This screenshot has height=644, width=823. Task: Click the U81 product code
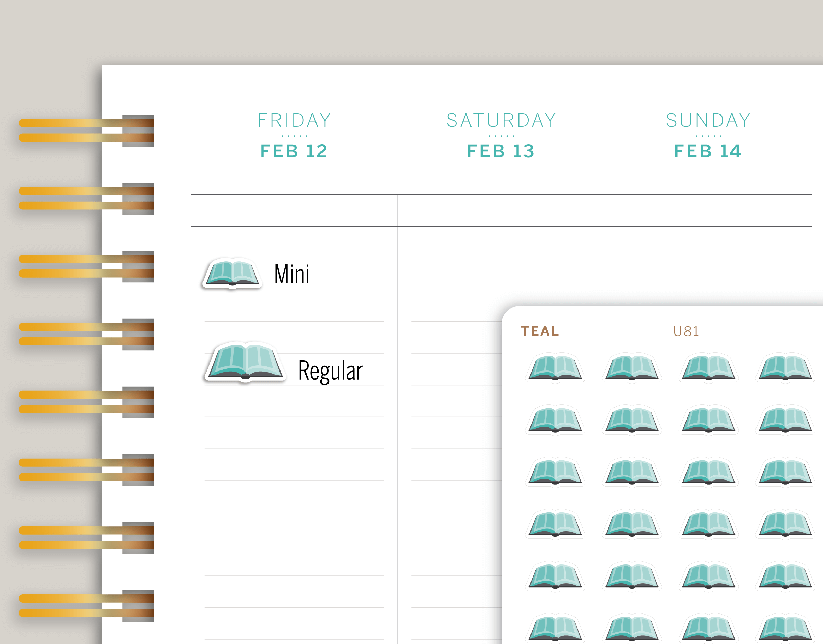tap(686, 331)
